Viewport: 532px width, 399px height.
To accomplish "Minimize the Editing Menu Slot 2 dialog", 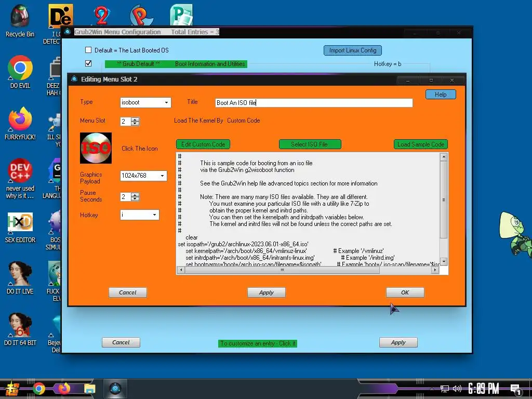I will coord(408,81).
